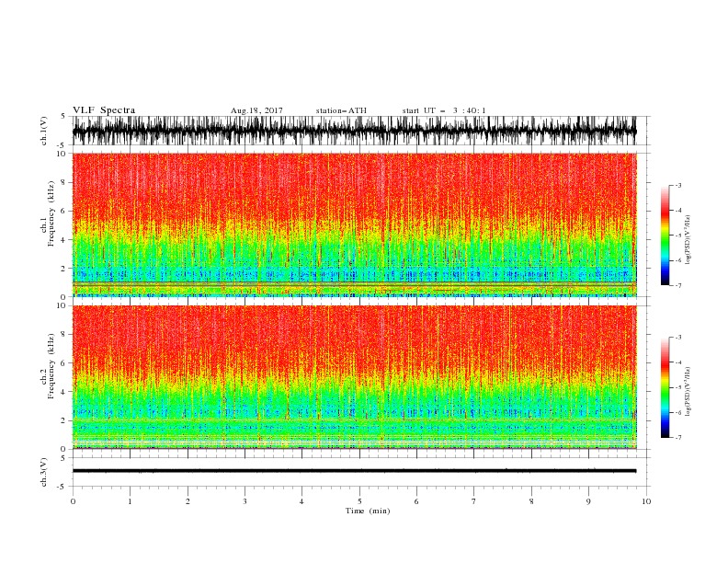Click the ch.2 "Frequency (kHz)" axis label
Screen dimensions: 728x563
click(51, 366)
